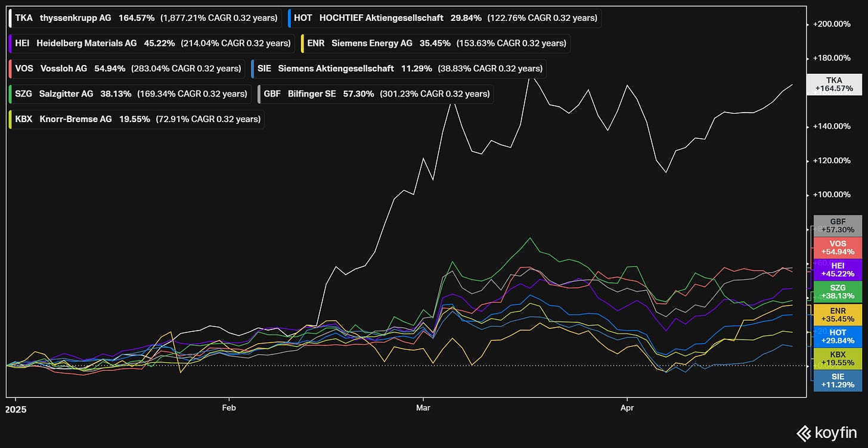Image resolution: width=868 pixels, height=448 pixels.
Task: Select the KBX Knorr-Bremse AG legend entry
Action: tap(136, 119)
